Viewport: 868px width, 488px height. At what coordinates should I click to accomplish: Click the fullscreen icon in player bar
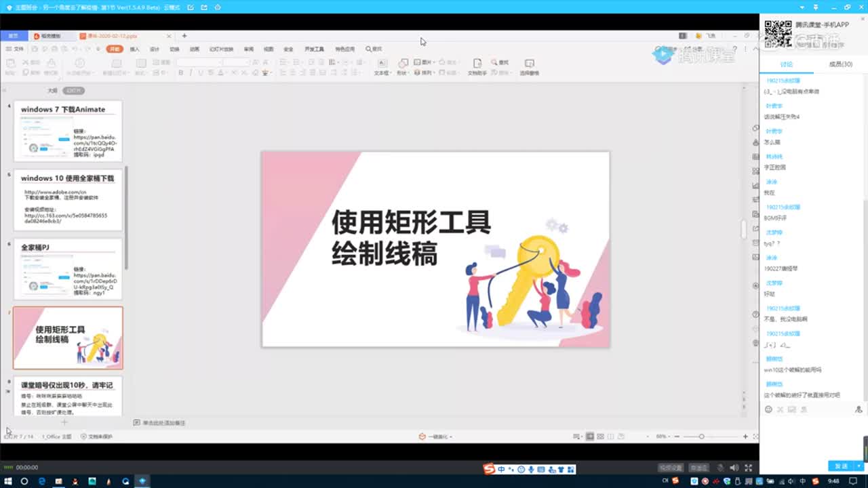coord(749,468)
